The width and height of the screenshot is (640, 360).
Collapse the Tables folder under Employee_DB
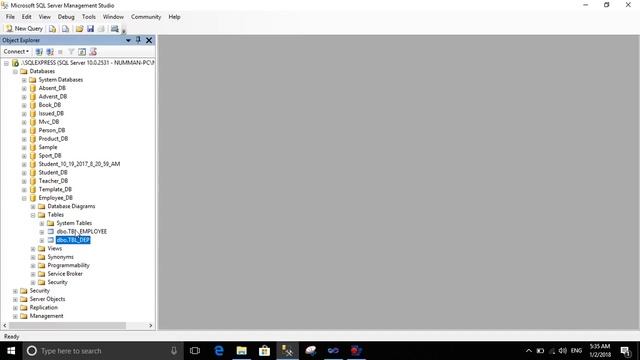33,215
